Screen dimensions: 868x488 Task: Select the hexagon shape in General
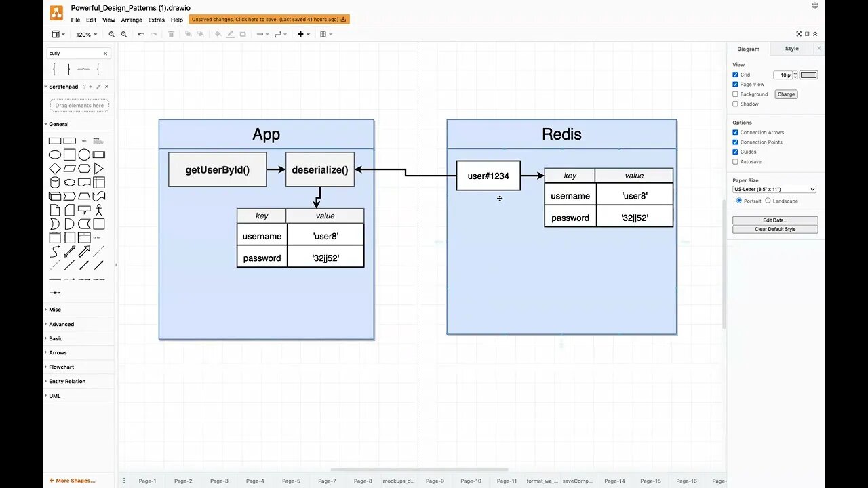tap(84, 168)
